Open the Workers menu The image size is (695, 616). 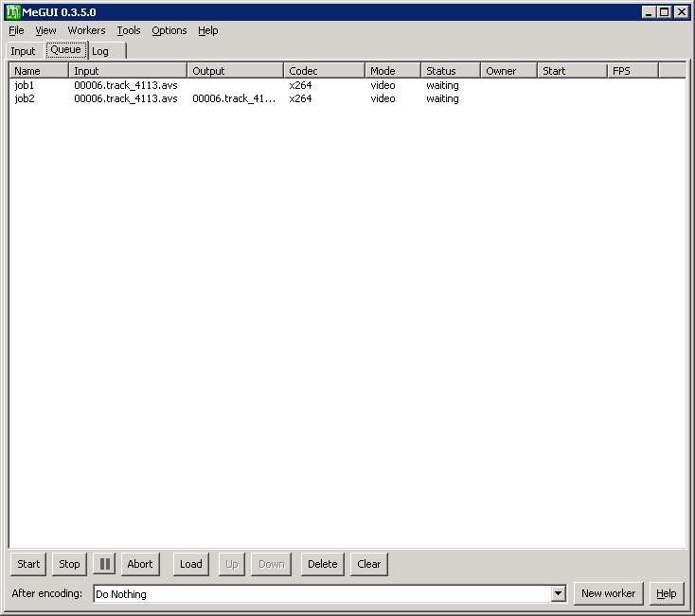coord(86,30)
